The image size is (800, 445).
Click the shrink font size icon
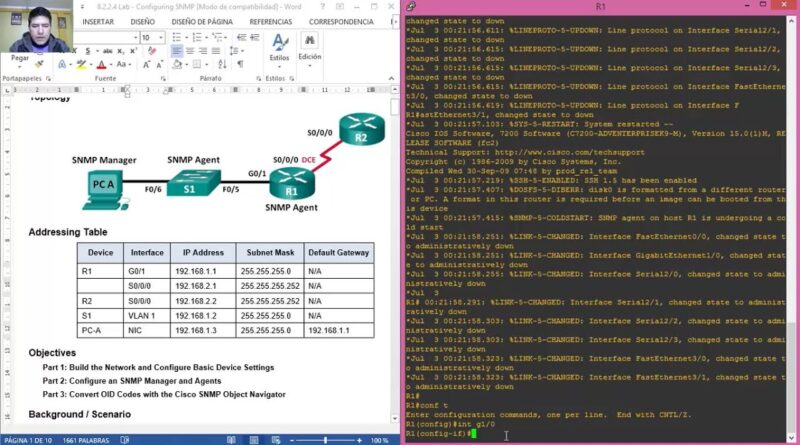click(x=159, y=64)
